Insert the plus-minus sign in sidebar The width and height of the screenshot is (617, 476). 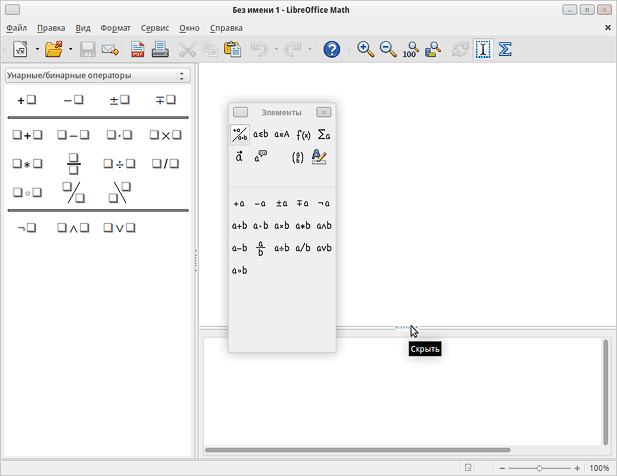pyautogui.click(x=120, y=100)
